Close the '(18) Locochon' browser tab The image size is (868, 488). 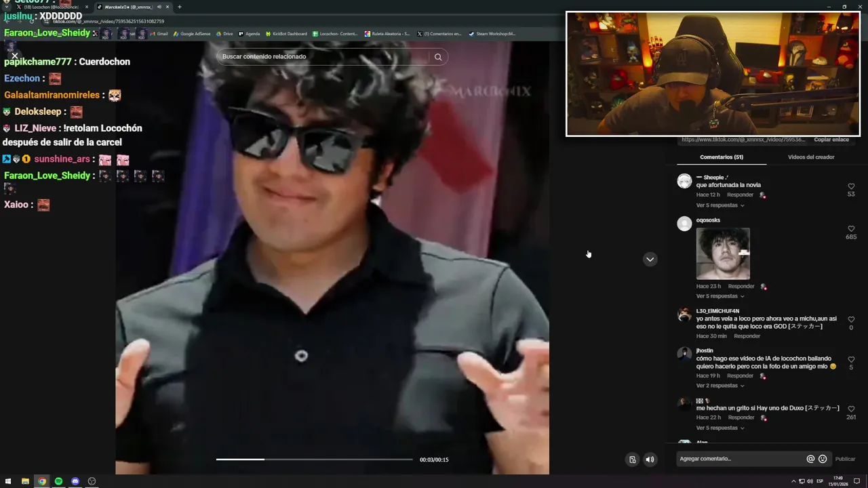[x=86, y=7]
